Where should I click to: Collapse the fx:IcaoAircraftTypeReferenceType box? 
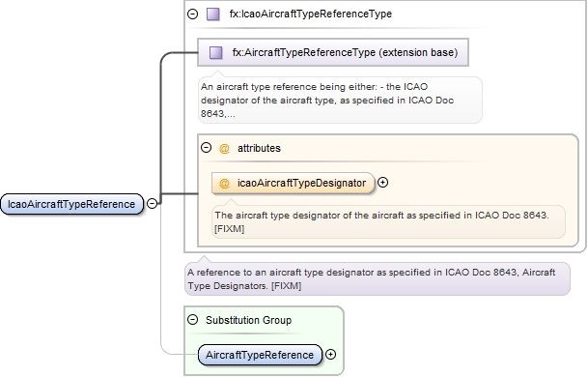click(192, 14)
